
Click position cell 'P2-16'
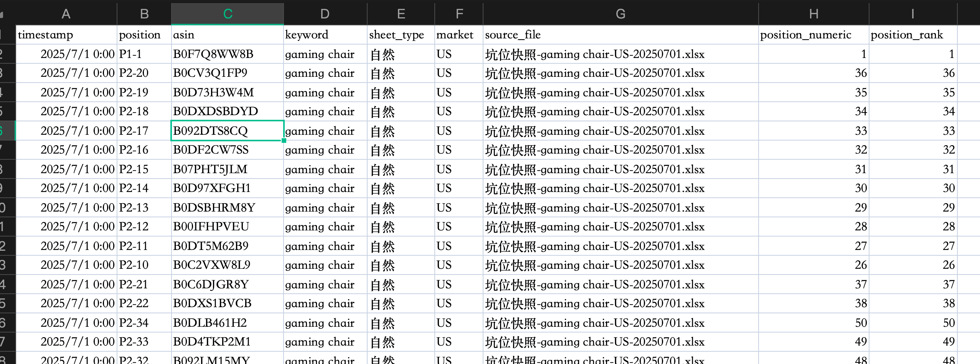point(144,150)
